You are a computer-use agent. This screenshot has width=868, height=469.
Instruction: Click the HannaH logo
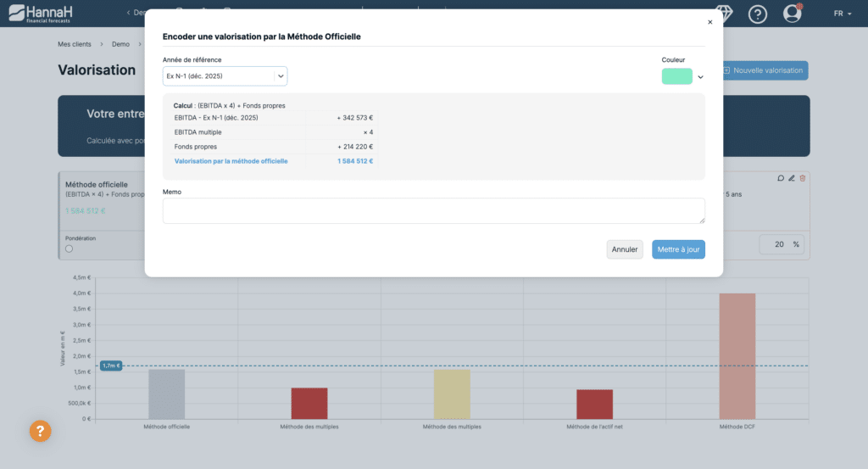click(x=41, y=14)
